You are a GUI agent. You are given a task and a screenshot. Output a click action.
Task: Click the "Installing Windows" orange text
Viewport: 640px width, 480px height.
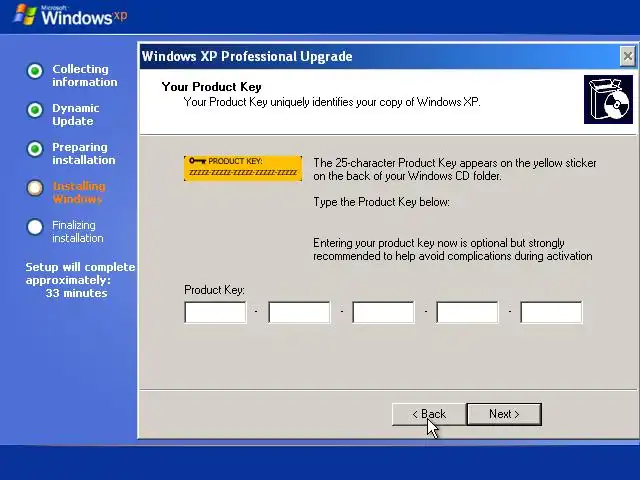tap(79, 193)
